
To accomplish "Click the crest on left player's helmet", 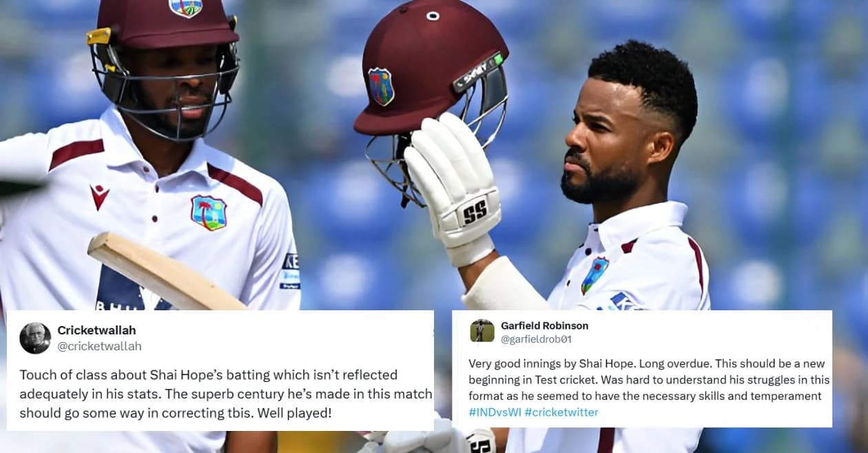I will tap(186, 8).
